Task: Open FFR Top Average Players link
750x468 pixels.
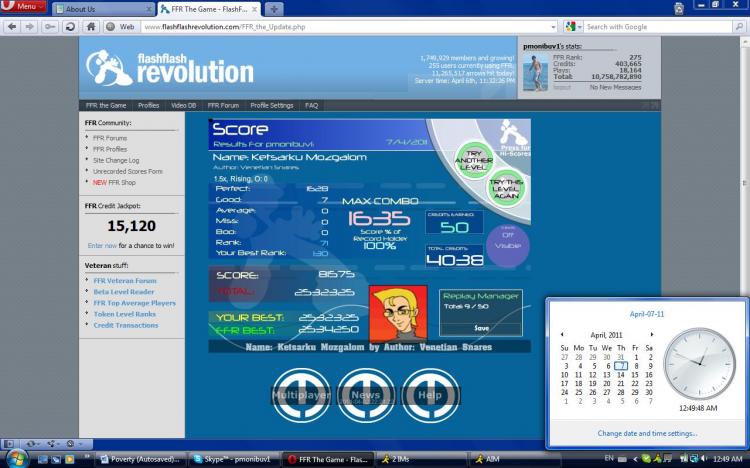Action: pos(134,303)
